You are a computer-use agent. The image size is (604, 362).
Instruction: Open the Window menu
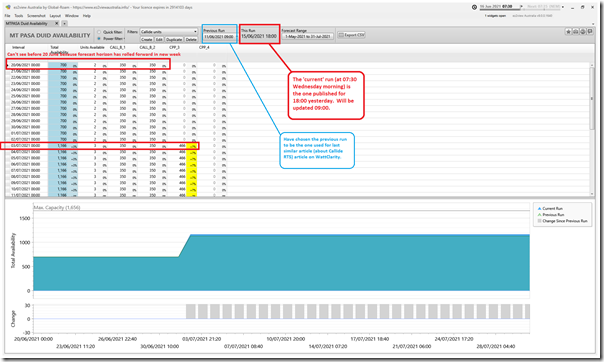[72, 16]
